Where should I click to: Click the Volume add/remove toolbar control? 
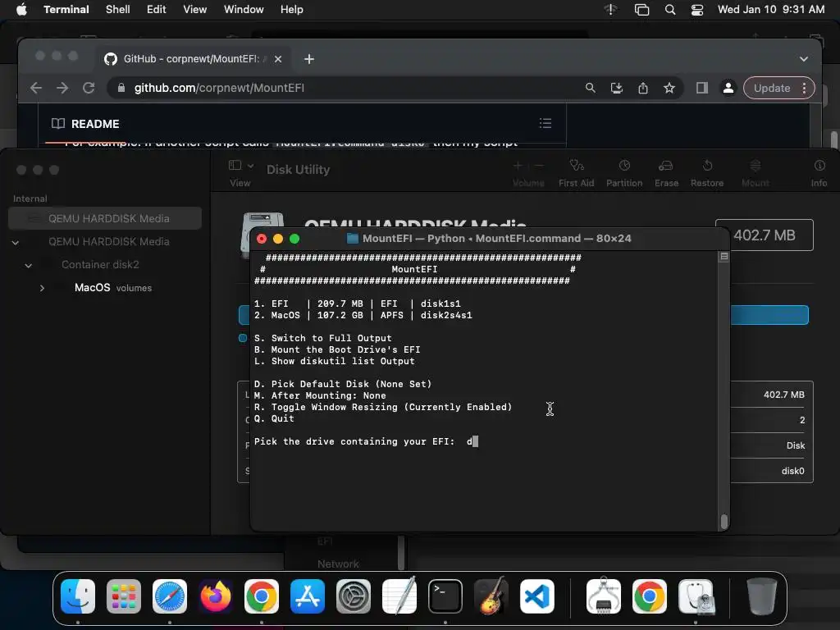[528, 172]
